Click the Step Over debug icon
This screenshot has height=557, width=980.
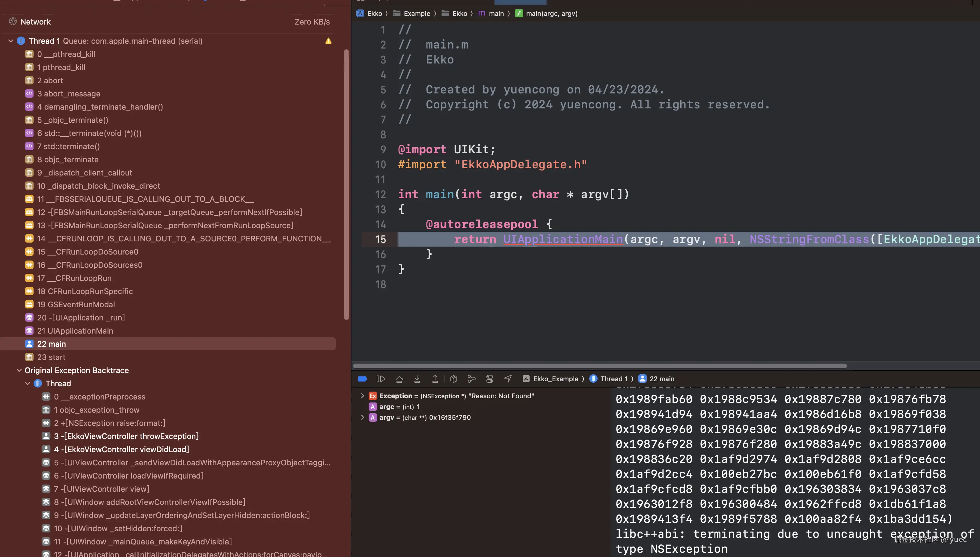[399, 379]
